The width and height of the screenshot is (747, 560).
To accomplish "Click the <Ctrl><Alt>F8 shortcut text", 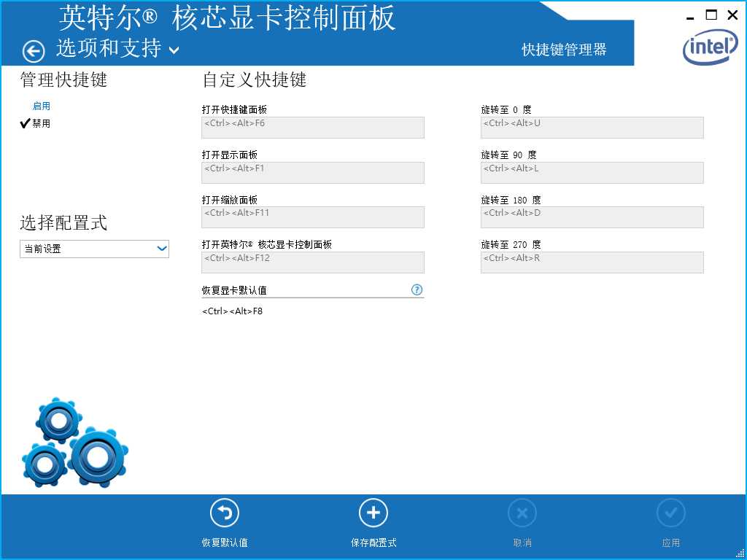I will [233, 311].
